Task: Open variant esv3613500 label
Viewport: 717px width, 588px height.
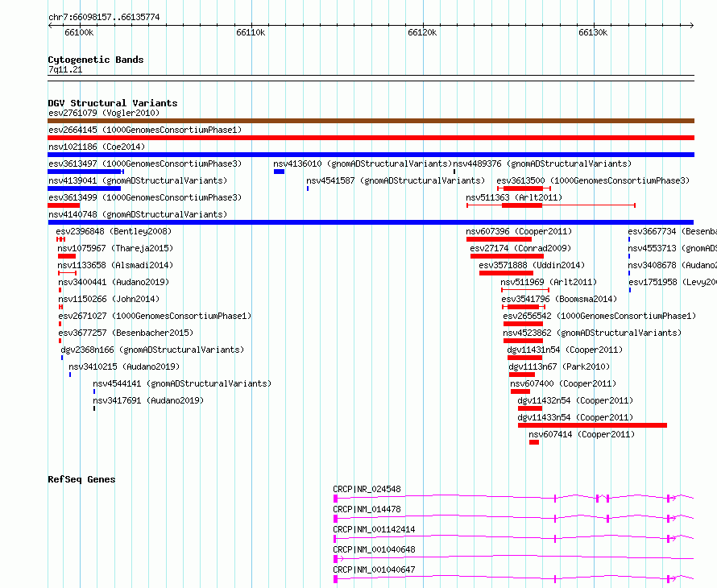Action: (x=593, y=180)
